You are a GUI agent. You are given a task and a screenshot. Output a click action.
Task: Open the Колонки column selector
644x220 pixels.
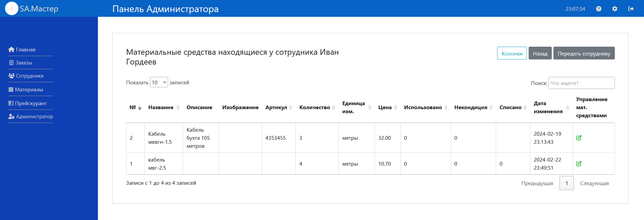click(512, 53)
